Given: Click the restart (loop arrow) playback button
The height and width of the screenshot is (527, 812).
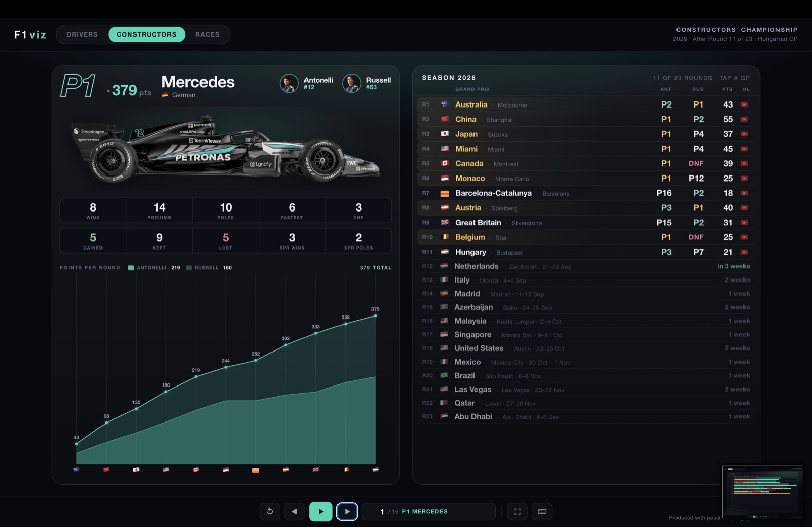Looking at the screenshot, I should (x=270, y=511).
